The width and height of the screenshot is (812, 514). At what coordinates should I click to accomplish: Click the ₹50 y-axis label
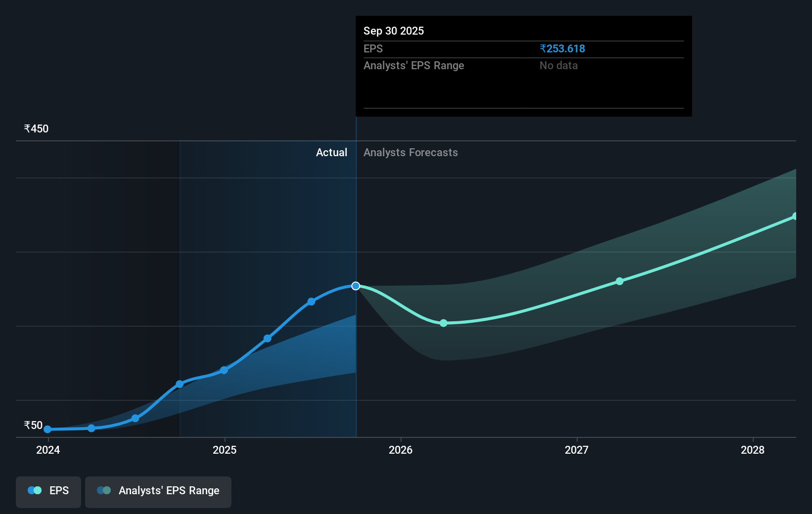pyautogui.click(x=33, y=425)
